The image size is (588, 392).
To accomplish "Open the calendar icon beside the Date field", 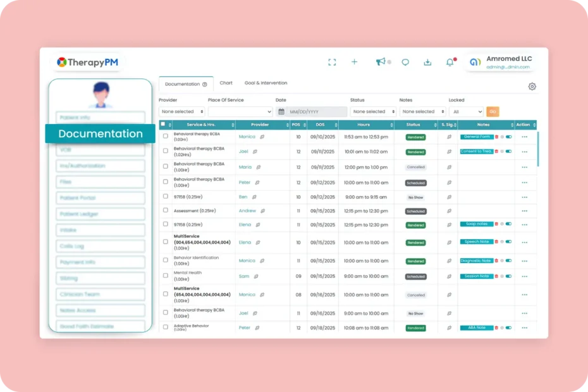I will coord(281,111).
